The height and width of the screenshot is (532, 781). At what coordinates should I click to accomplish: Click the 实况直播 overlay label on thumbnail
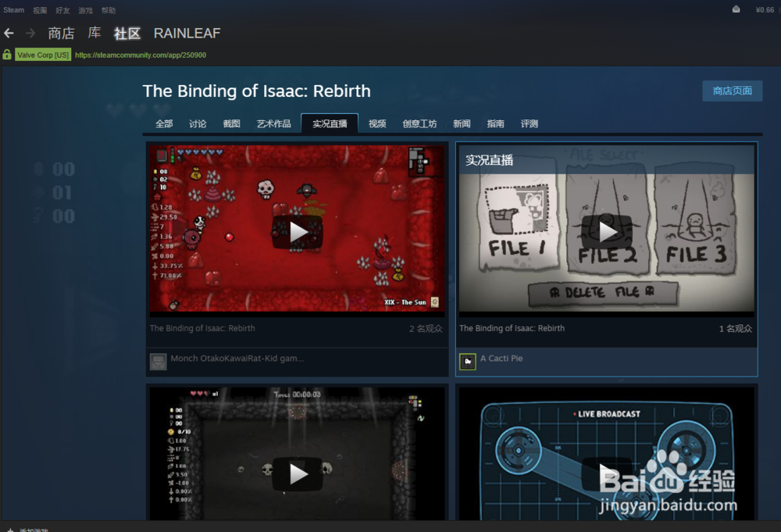point(489,160)
